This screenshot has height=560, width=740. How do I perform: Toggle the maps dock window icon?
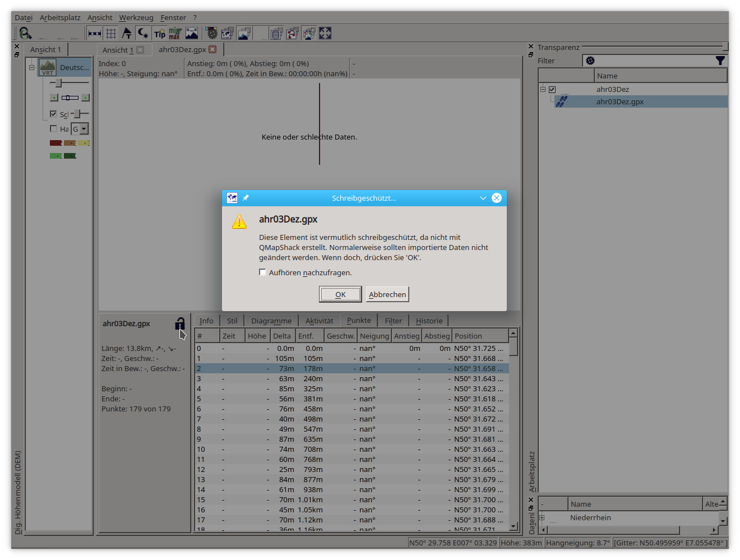click(x=228, y=34)
